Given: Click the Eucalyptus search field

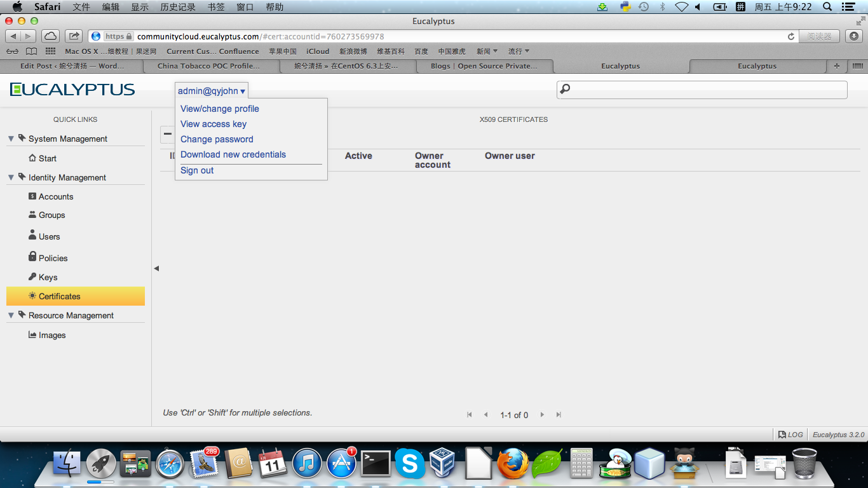Looking at the screenshot, I should (x=702, y=90).
